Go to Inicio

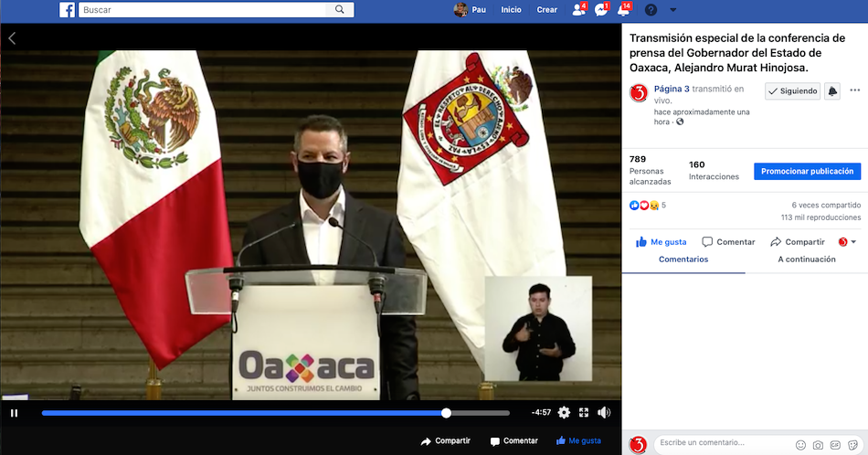tap(511, 9)
